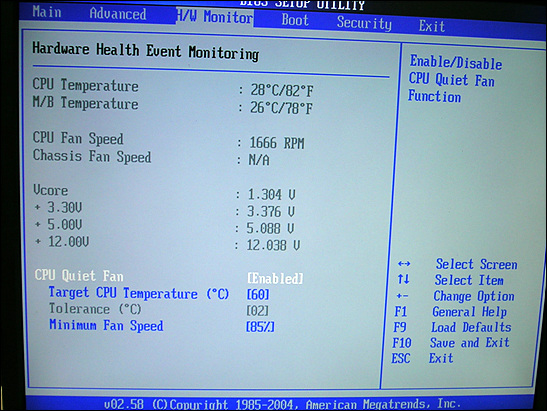
Task: Click the 3.376 V reading
Action: point(271,211)
